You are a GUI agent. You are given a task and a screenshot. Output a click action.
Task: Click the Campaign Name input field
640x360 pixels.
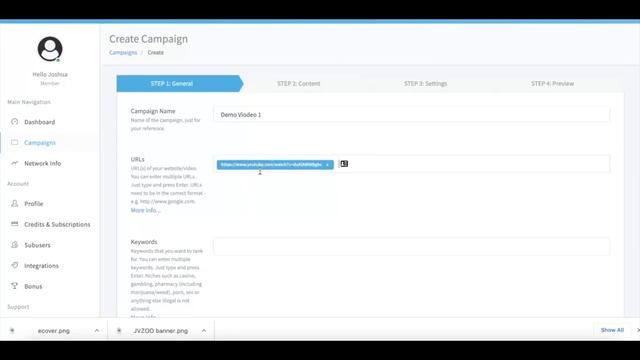[411, 115]
